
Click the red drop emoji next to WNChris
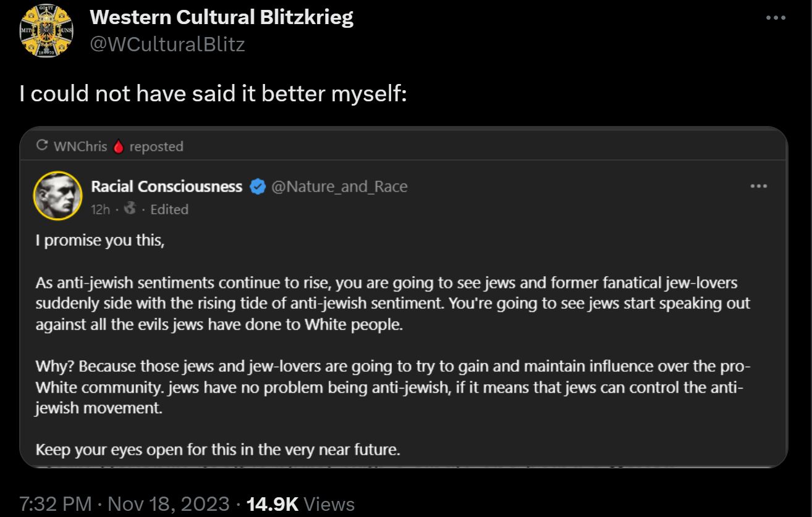point(119,146)
